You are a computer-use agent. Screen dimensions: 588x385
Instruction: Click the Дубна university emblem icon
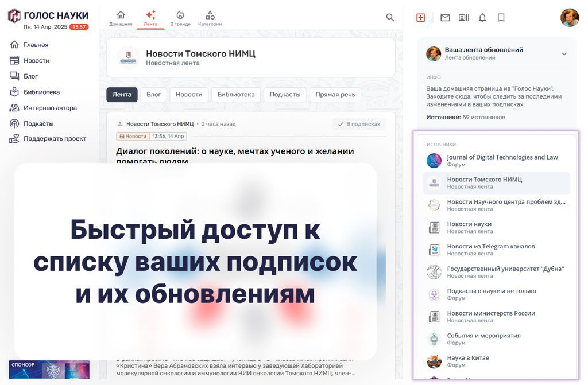tap(434, 272)
